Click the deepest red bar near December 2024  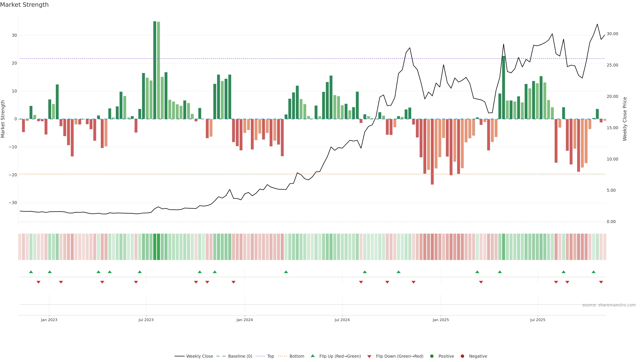[432, 152]
